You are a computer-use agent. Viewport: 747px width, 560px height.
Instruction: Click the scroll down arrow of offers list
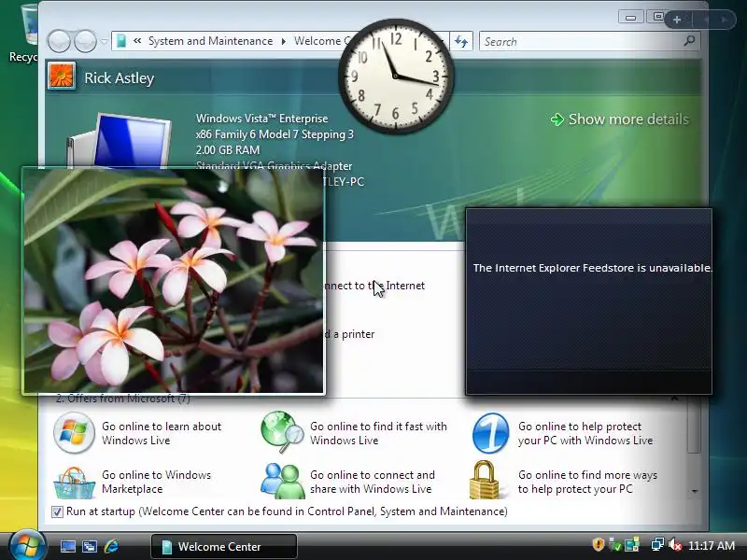point(695,491)
